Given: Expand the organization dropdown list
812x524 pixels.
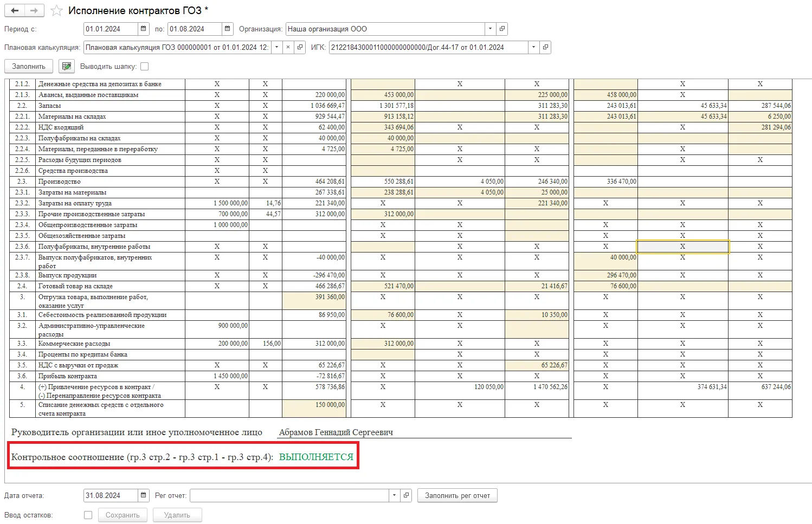Looking at the screenshot, I should (491, 29).
